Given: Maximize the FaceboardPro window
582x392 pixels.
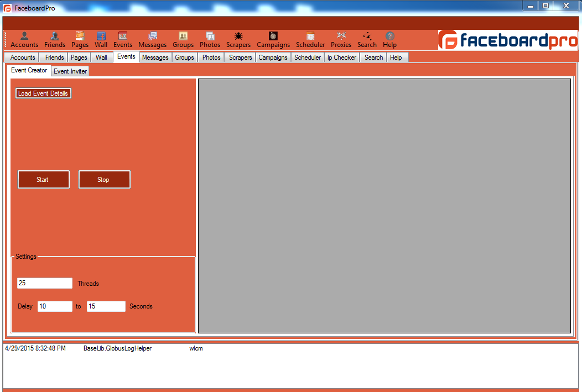Looking at the screenshot, I should click(x=545, y=6).
